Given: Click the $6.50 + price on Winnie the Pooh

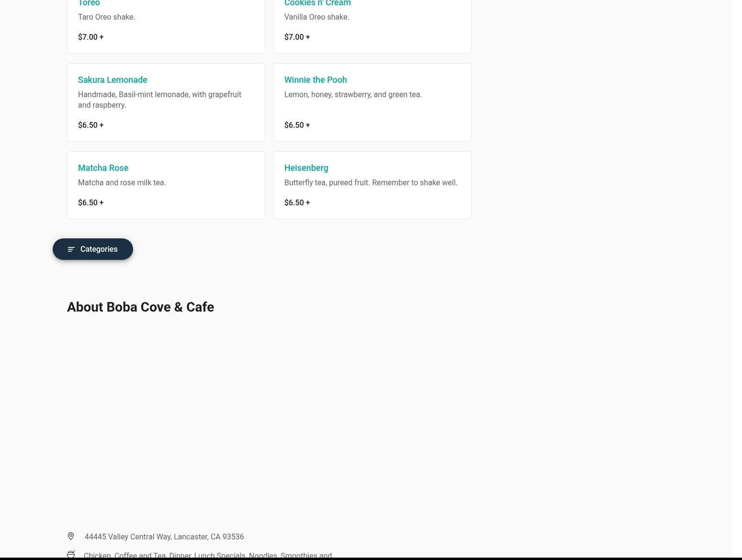Looking at the screenshot, I should 297,125.
